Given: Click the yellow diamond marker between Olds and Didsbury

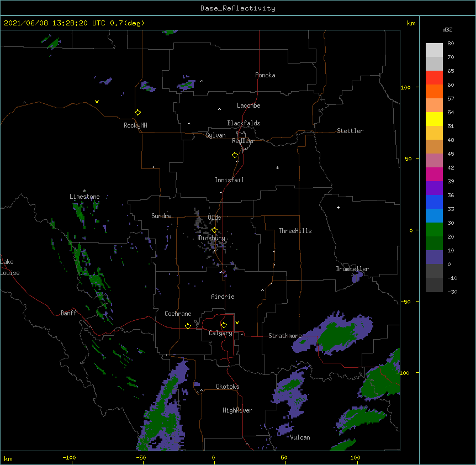Looking at the screenshot, I should [214, 230].
